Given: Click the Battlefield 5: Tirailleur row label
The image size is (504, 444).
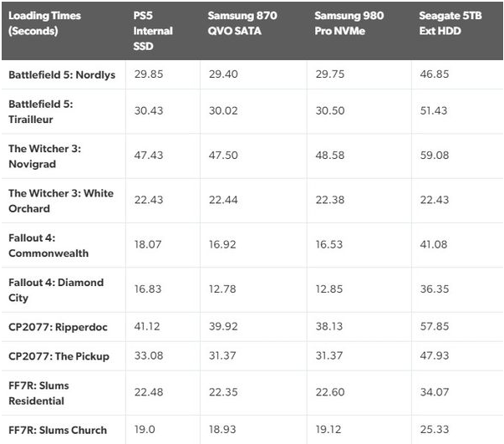Looking at the screenshot, I should pos(41,111).
